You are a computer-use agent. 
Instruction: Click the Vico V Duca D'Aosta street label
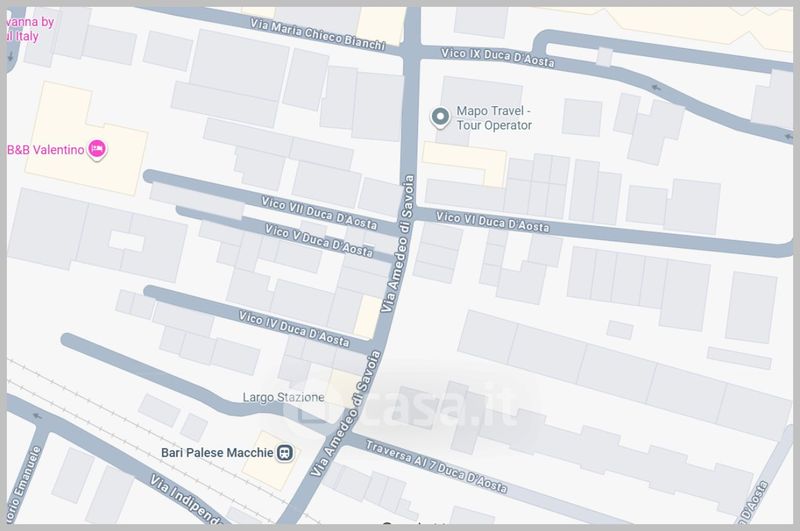pyautogui.click(x=319, y=240)
